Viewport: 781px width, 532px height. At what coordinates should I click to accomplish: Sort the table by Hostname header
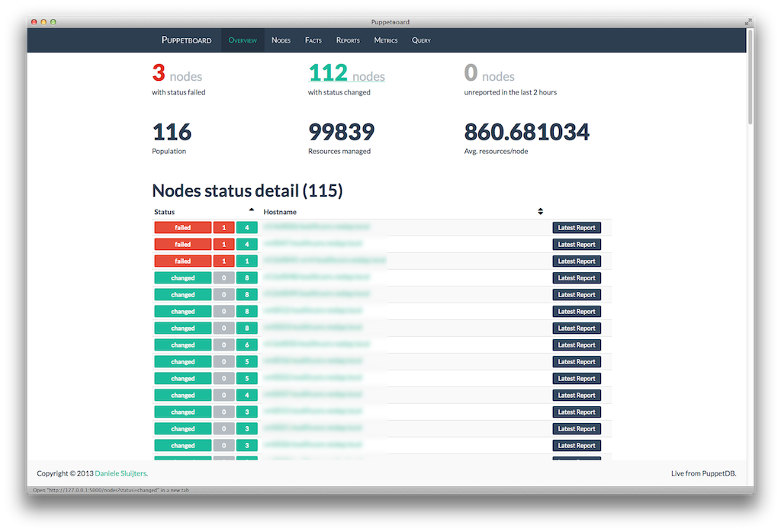point(280,212)
